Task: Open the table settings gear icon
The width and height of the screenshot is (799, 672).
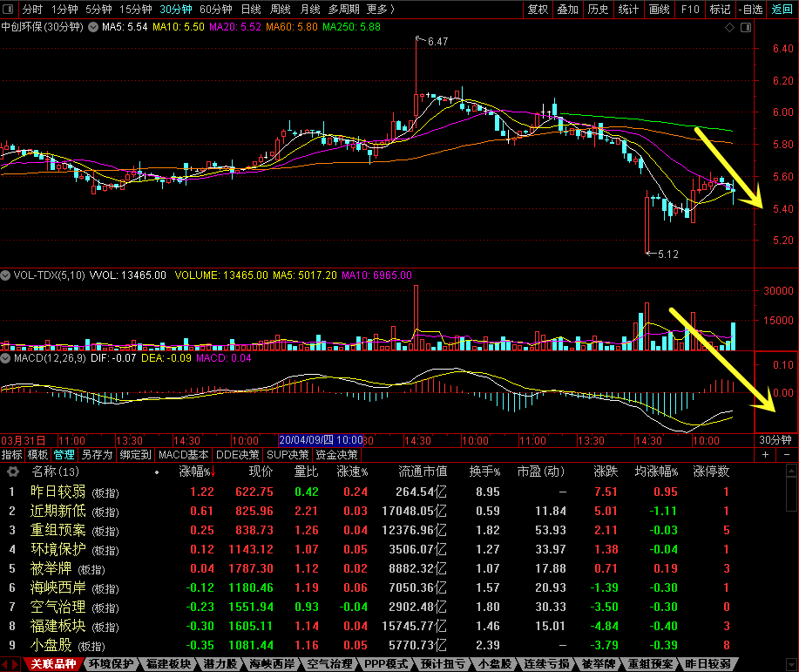Action: click(13, 472)
